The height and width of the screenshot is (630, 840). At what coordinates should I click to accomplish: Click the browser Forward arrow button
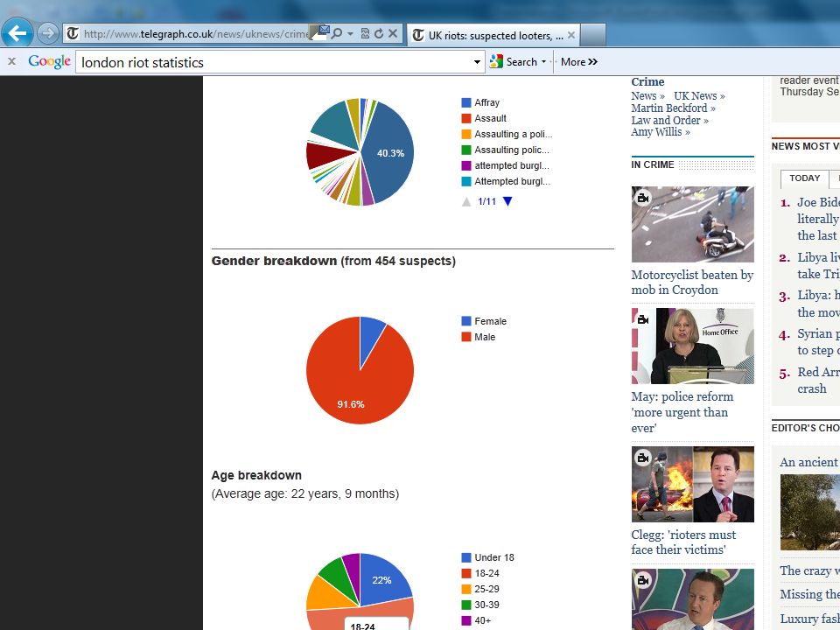click(x=48, y=34)
